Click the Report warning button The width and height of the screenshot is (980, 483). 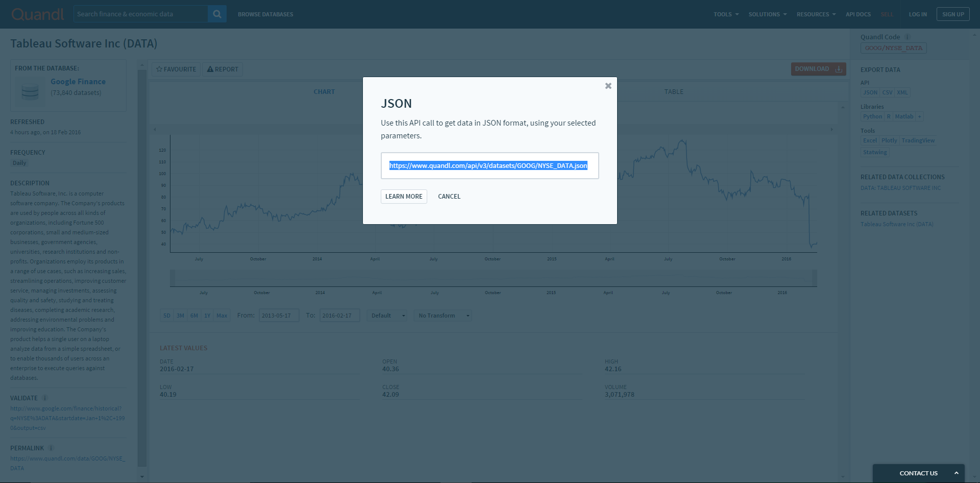223,69
